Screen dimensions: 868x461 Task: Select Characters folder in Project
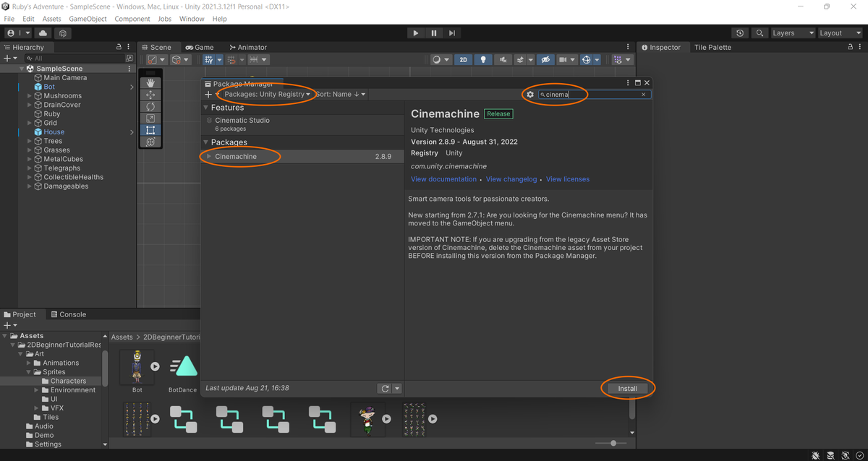(x=68, y=381)
